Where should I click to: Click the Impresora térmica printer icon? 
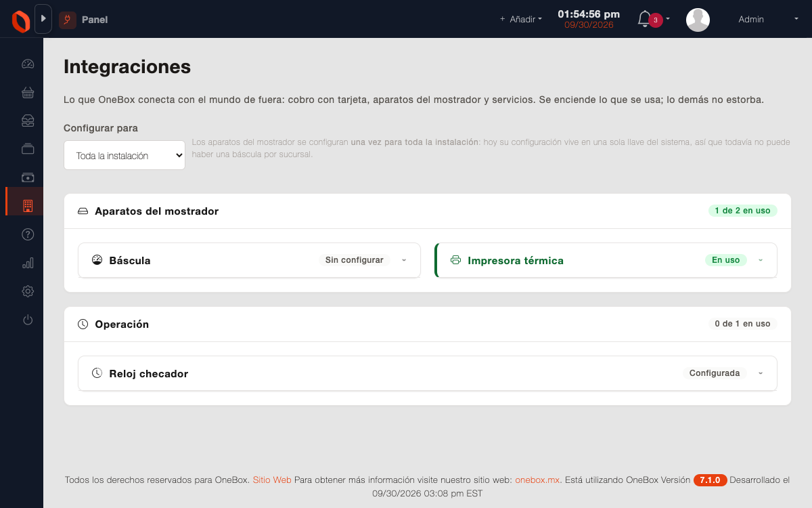[455, 260]
